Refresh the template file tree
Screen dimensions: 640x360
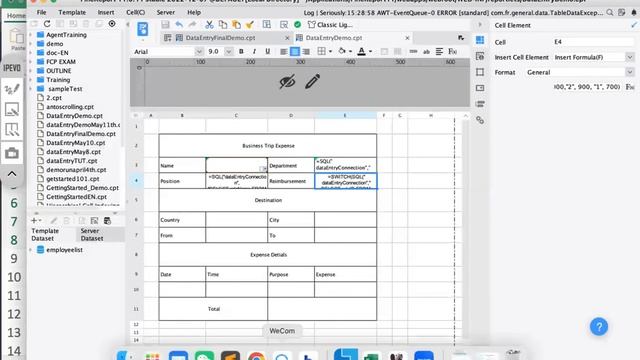[x=47, y=24]
